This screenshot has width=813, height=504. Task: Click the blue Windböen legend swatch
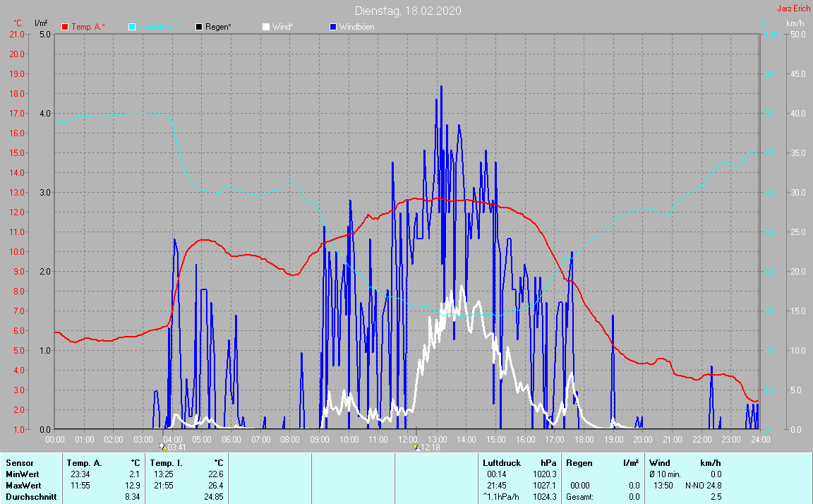pos(333,27)
